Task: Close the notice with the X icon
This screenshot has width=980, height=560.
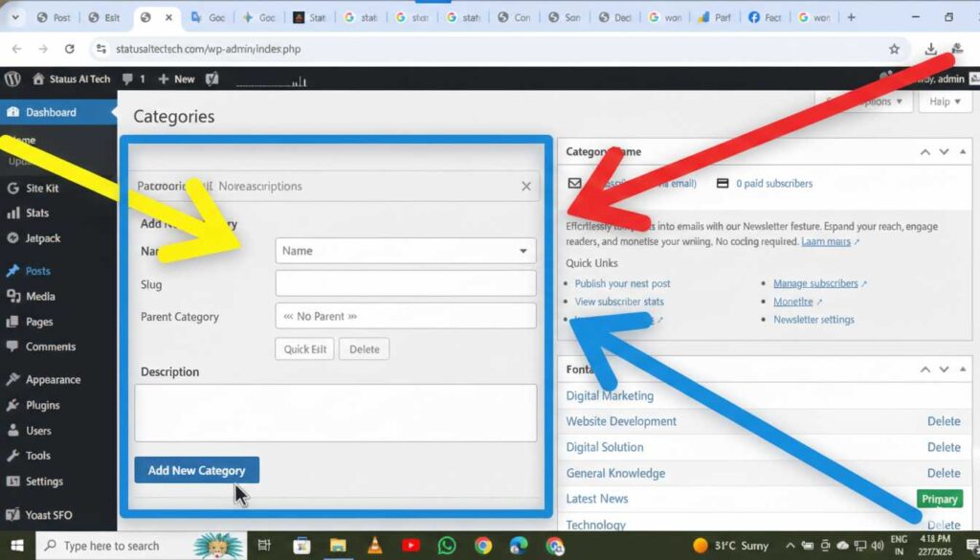Action: pyautogui.click(x=525, y=187)
